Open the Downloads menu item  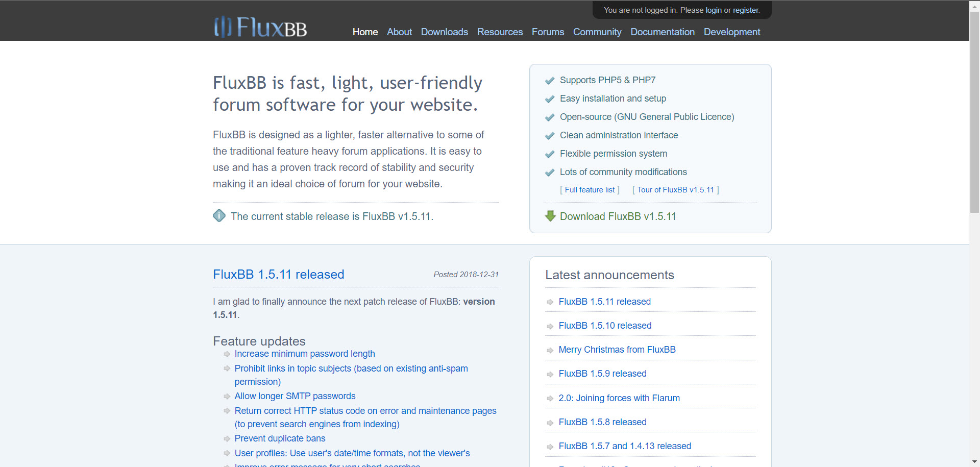point(445,32)
